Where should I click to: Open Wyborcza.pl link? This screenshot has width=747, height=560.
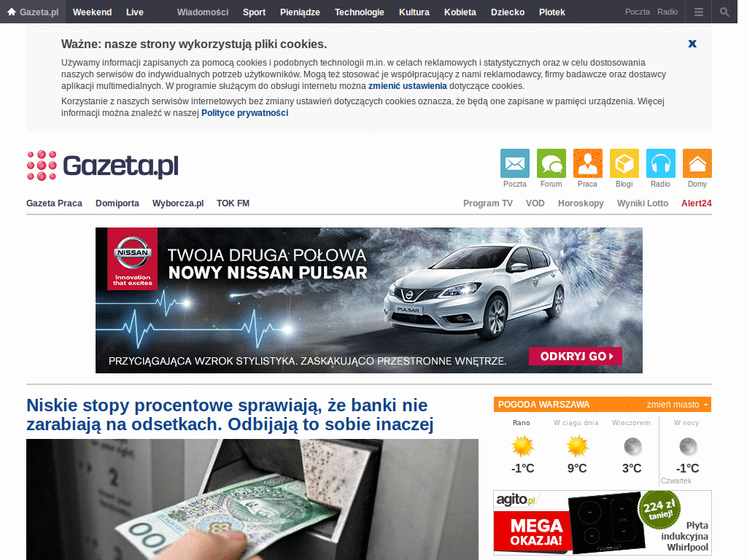178,203
